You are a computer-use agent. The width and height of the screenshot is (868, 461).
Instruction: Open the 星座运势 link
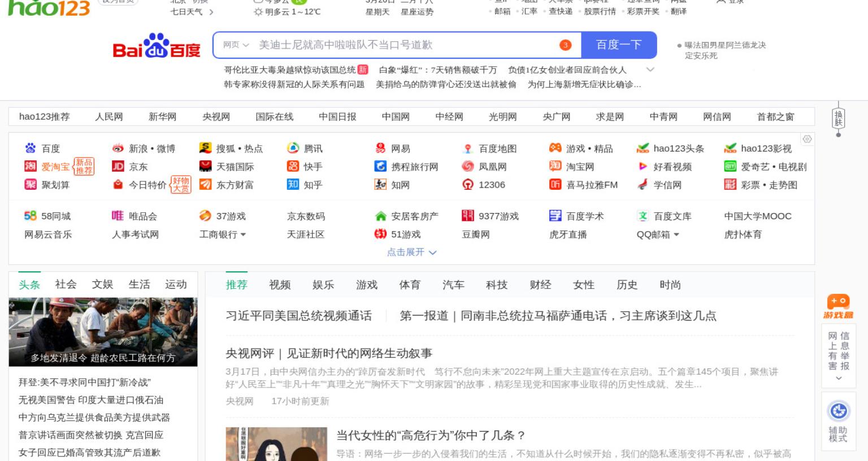(417, 12)
